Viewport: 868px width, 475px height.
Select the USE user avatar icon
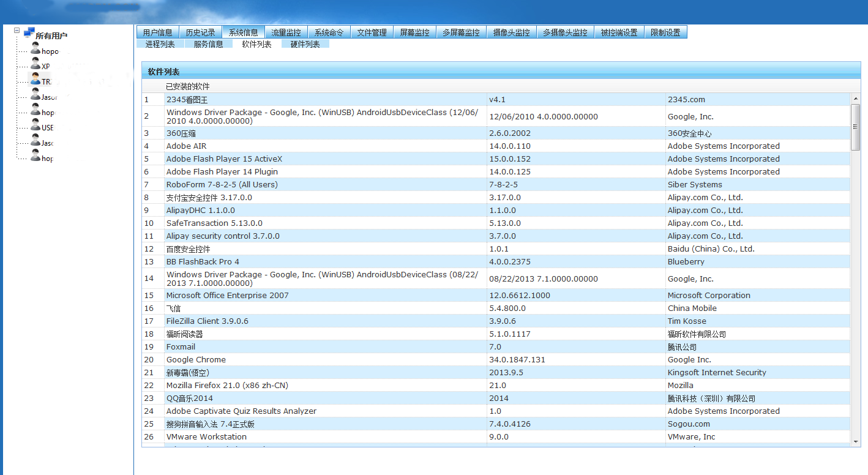click(x=36, y=125)
